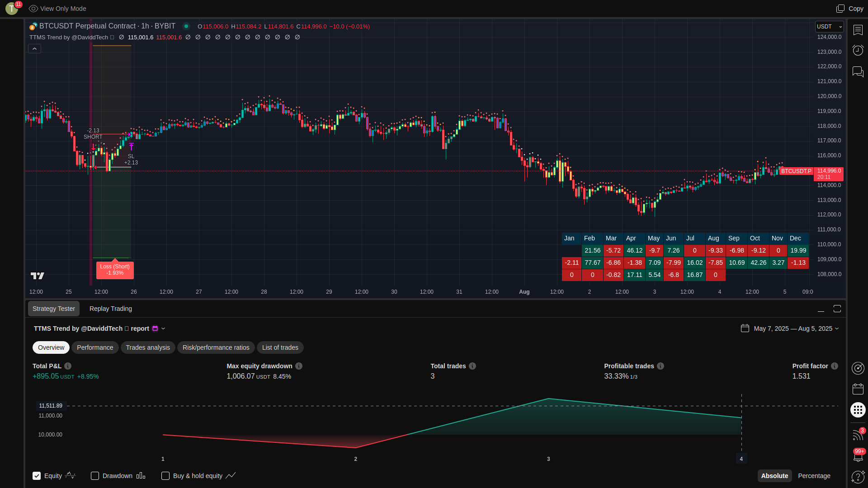This screenshot has width=868, height=488.
Task: Click the info icon next to Total P&L
Action: point(68,366)
